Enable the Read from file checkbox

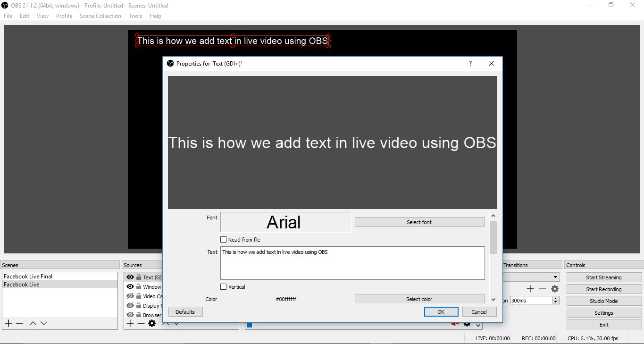click(x=224, y=240)
